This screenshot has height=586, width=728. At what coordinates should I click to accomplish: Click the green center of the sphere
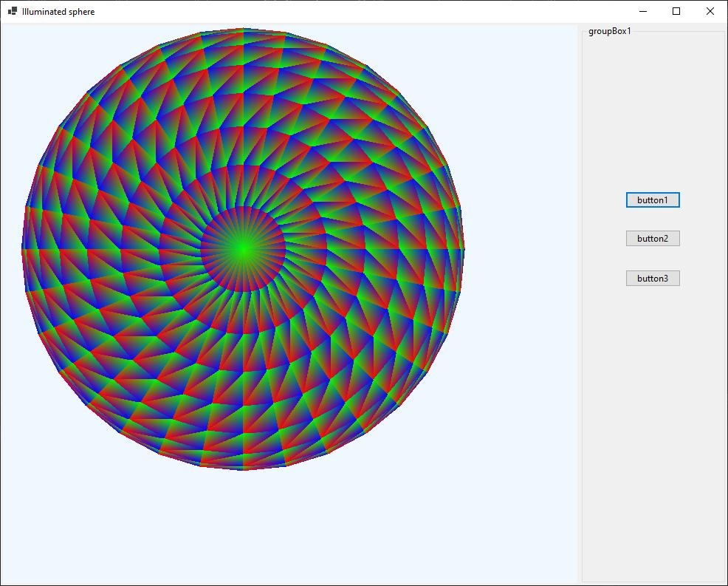coord(243,251)
